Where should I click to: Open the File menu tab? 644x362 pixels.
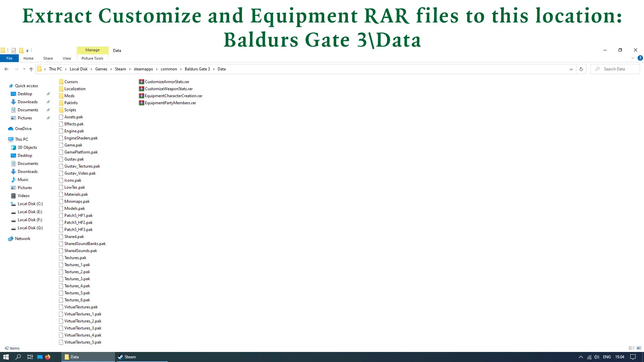tap(9, 58)
